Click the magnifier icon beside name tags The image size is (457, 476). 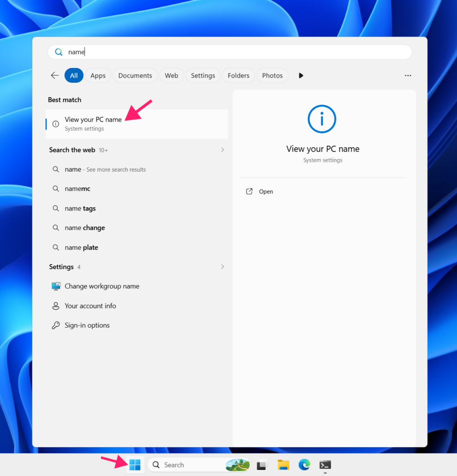(x=56, y=208)
